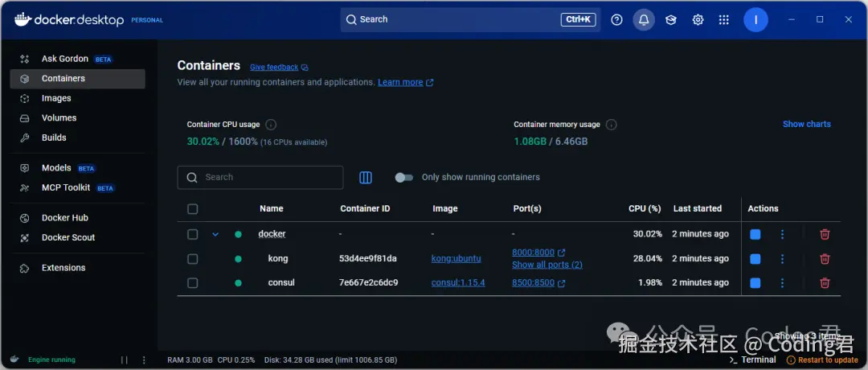
Task: Click memory usage info icon
Action: click(x=611, y=125)
